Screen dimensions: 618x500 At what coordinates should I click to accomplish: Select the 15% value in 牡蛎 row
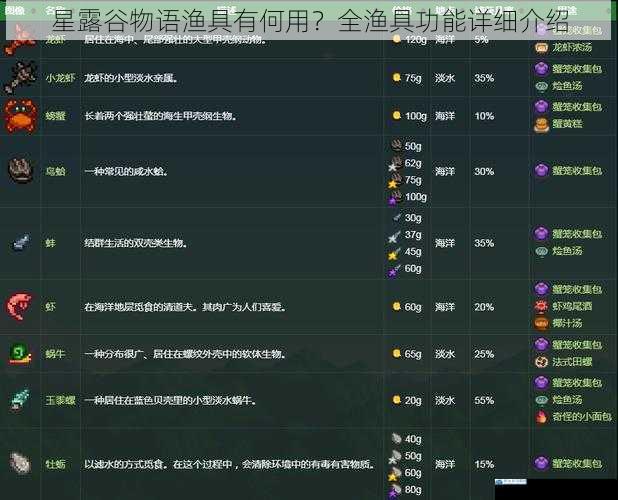pyautogui.click(x=484, y=464)
